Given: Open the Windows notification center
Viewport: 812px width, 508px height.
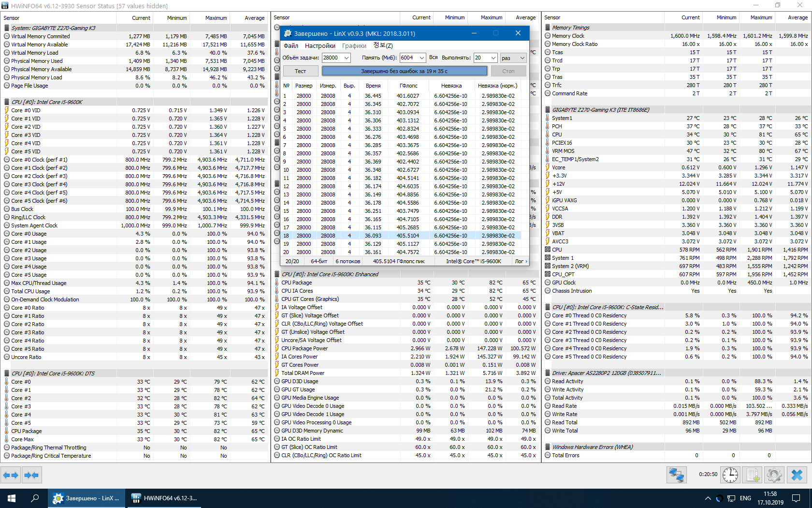Looking at the screenshot, I should (x=796, y=498).
